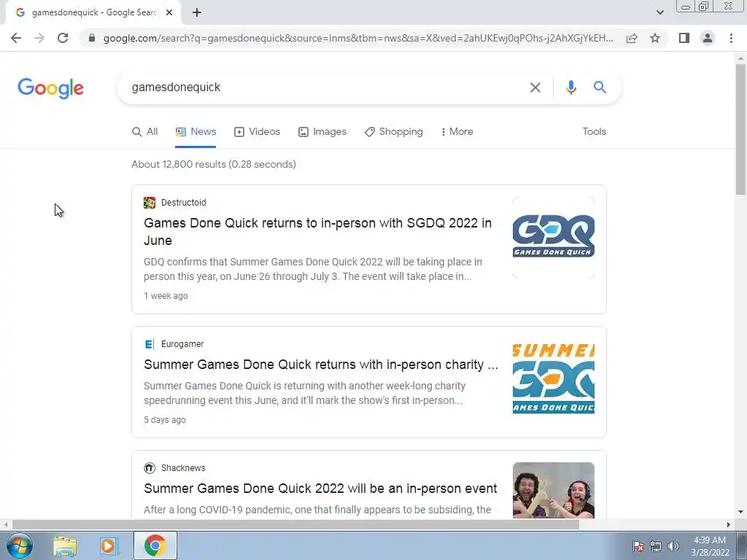
Task: Click the Shacknews source icon
Action: (x=150, y=467)
